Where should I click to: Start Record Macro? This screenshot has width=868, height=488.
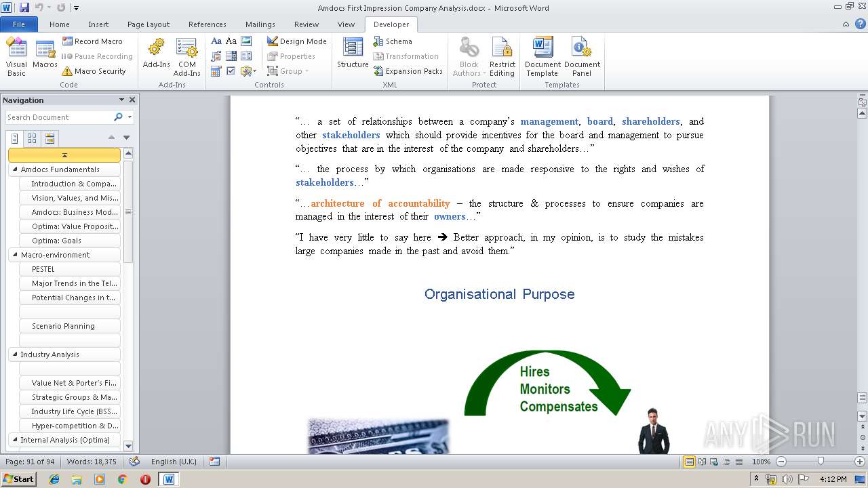pos(93,41)
